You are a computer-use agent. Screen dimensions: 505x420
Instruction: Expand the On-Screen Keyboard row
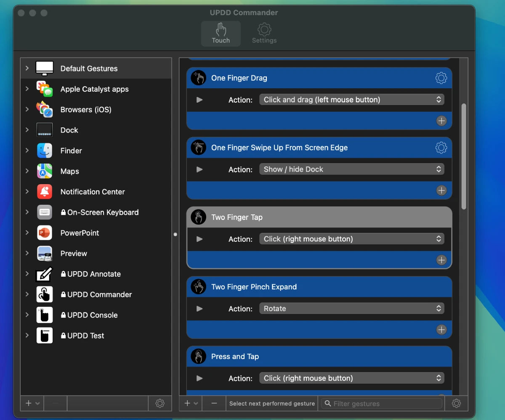[x=27, y=212]
